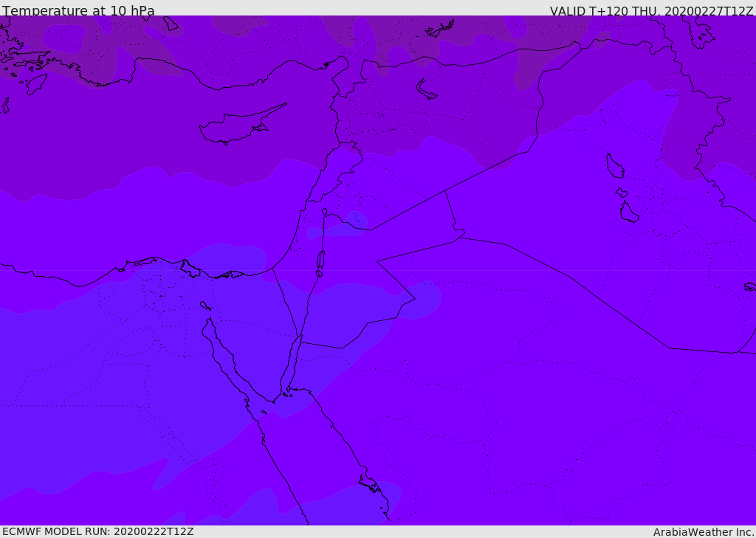
Task: Click the 'VALID T+120 THU. 20200227T12Z' label
Action: pyautogui.click(x=651, y=10)
